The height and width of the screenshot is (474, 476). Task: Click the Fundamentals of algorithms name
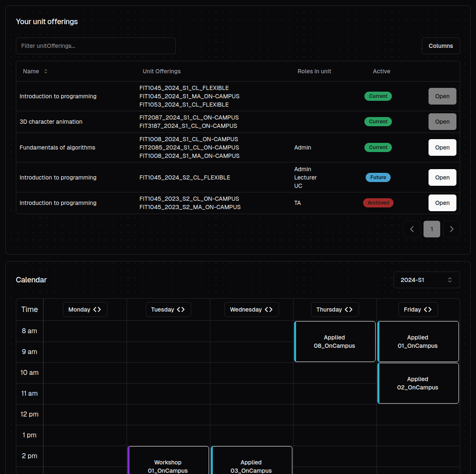coord(57,147)
